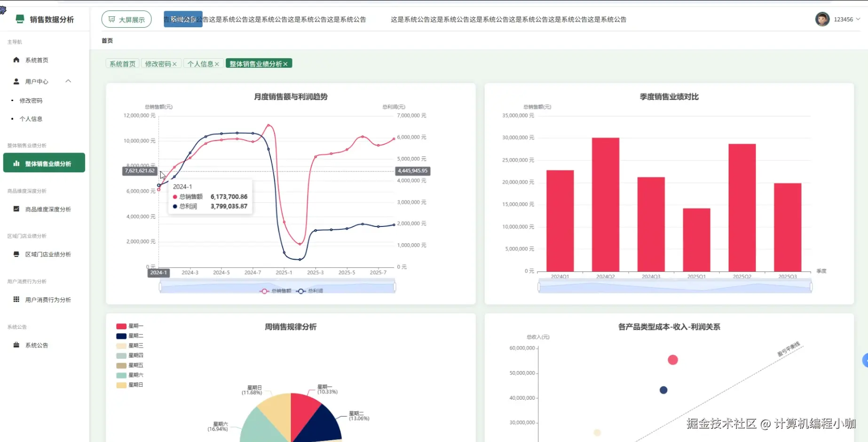Screen dimensions: 868x442
Task: Toggle 星期二 in the pie legend
Action: (130, 336)
